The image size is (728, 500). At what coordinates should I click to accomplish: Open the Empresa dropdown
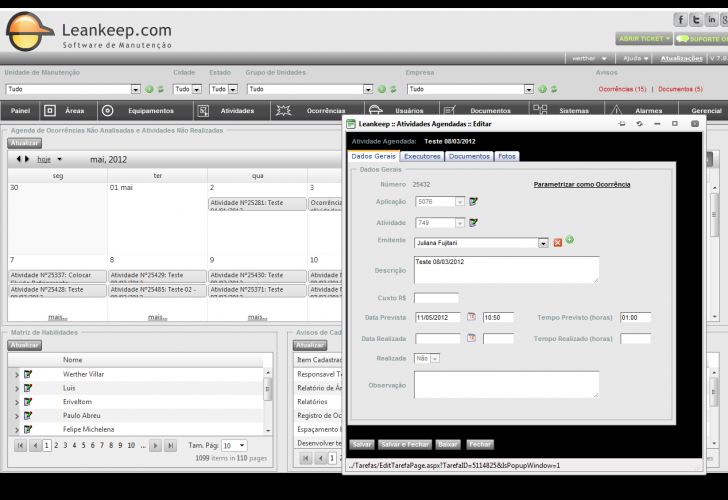tap(529, 89)
